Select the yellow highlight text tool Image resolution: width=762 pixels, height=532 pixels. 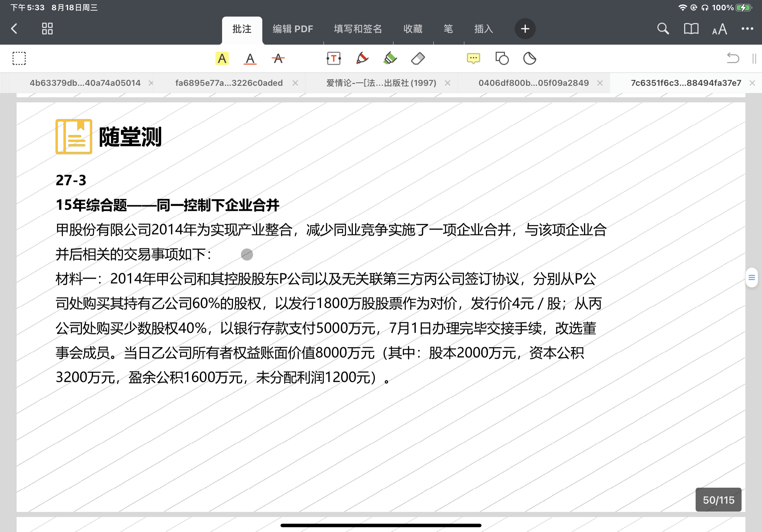pos(222,59)
